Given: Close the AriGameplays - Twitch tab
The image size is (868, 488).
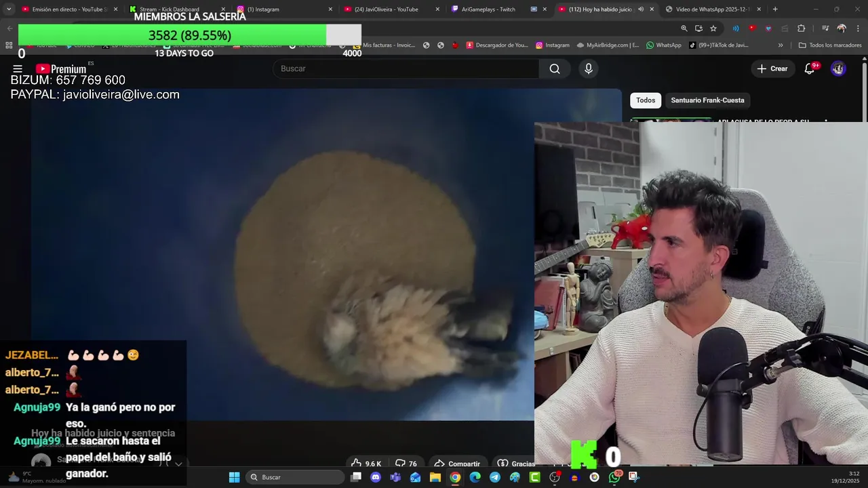Looking at the screenshot, I should coord(545,9).
